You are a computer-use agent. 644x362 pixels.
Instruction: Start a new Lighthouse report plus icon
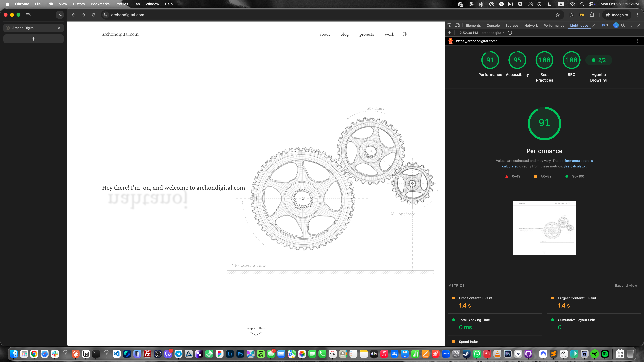click(449, 33)
